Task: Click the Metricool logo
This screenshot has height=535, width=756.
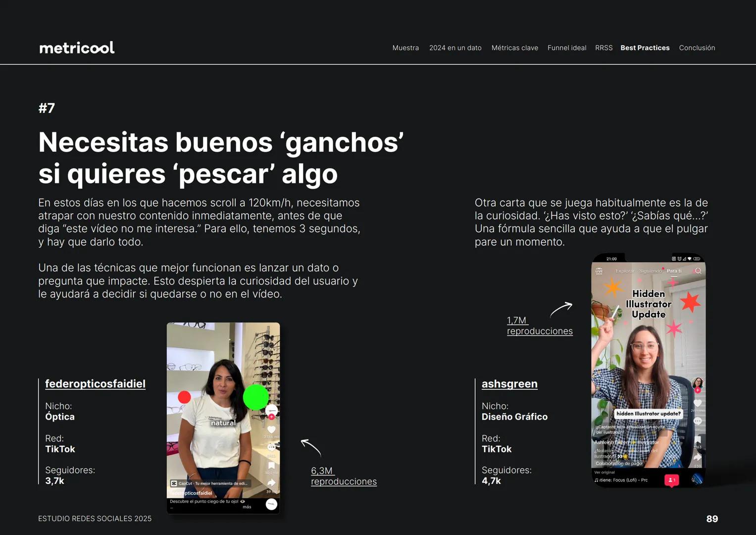Action: pyautogui.click(x=77, y=48)
